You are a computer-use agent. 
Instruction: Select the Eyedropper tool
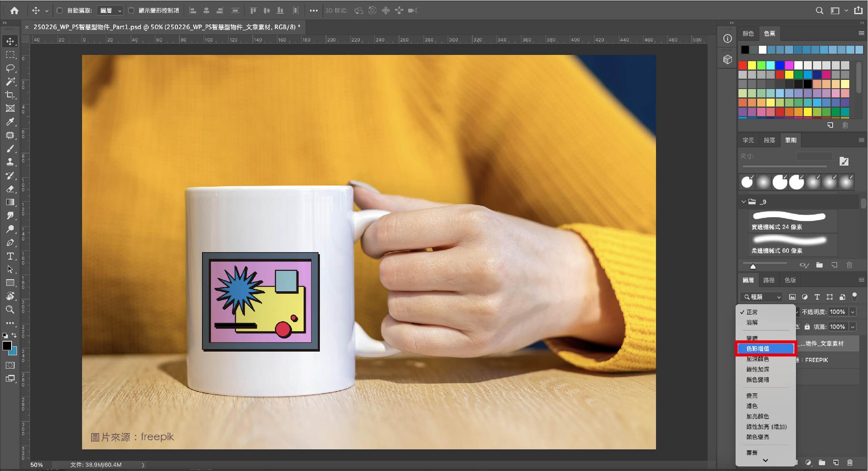[x=10, y=121]
